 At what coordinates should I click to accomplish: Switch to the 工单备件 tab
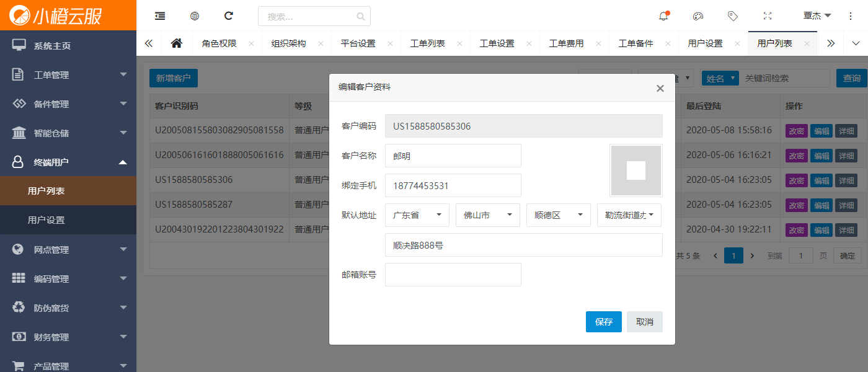pos(635,43)
